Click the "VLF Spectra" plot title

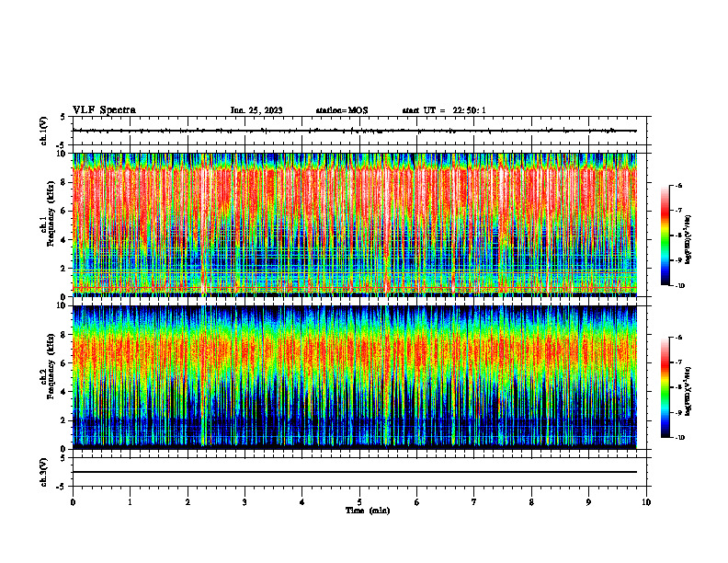point(104,110)
